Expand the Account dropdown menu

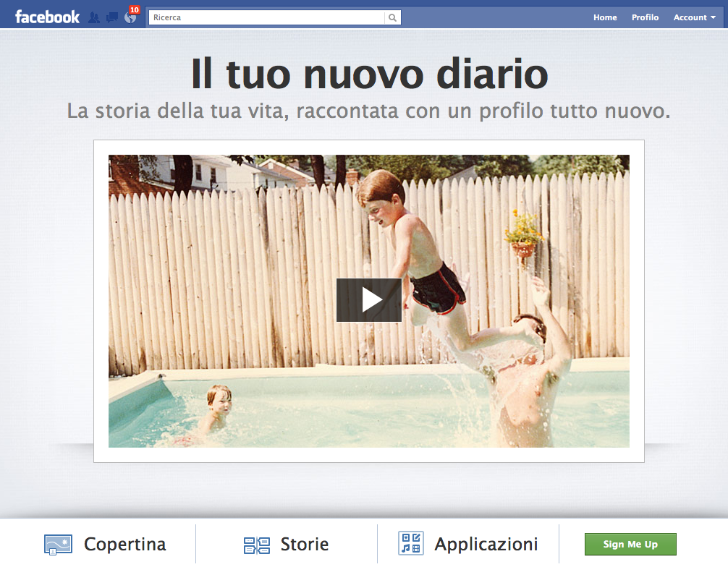pos(694,17)
